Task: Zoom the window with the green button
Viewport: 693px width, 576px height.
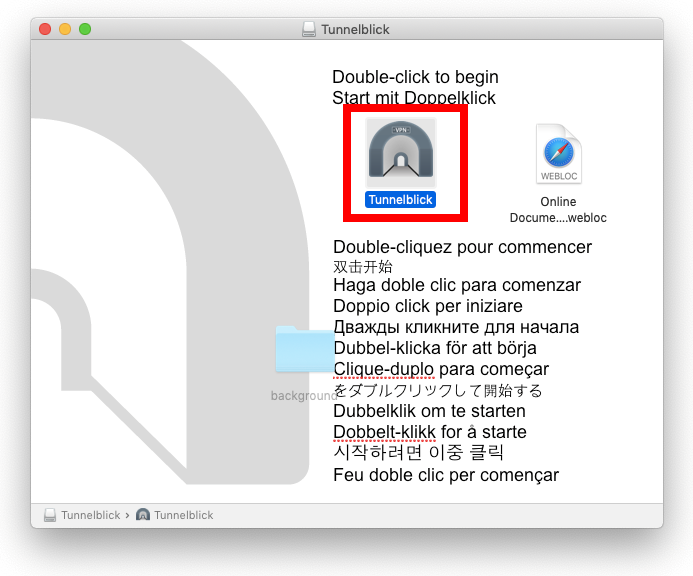Action: coord(85,29)
